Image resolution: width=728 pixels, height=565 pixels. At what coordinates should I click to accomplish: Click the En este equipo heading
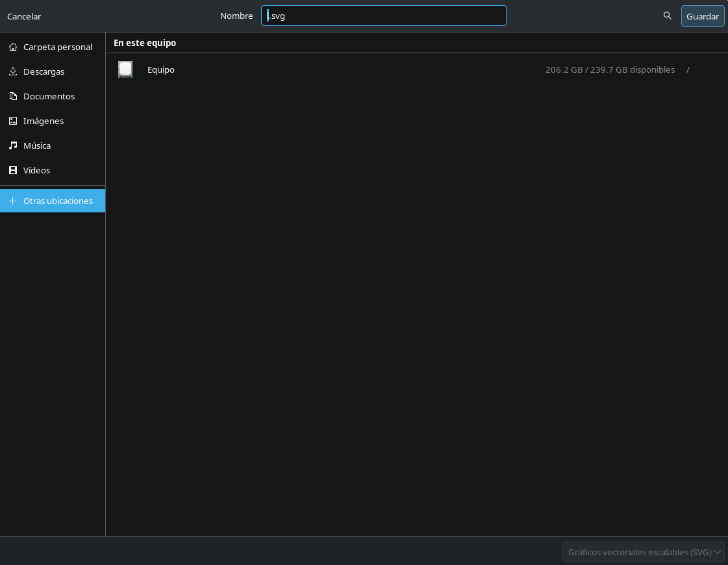pos(145,43)
